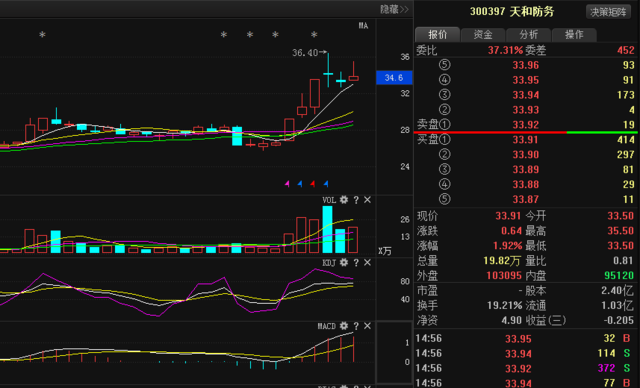
Task: Click the 34.6 price marker
Action: pos(394,78)
